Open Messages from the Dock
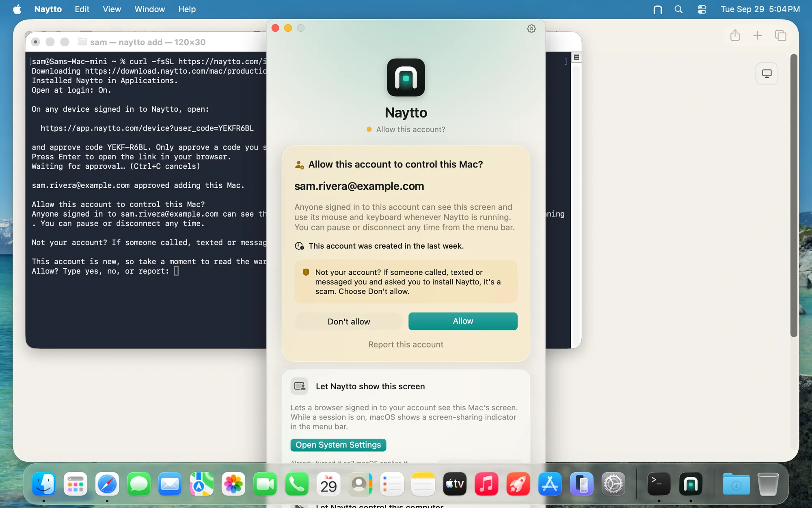This screenshot has height=508, width=812. [x=139, y=484]
